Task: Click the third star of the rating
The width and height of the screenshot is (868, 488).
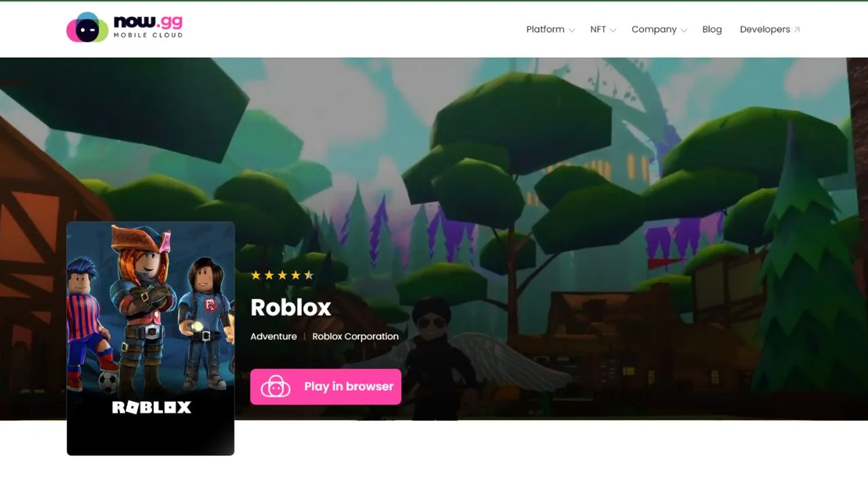Action: coord(283,274)
